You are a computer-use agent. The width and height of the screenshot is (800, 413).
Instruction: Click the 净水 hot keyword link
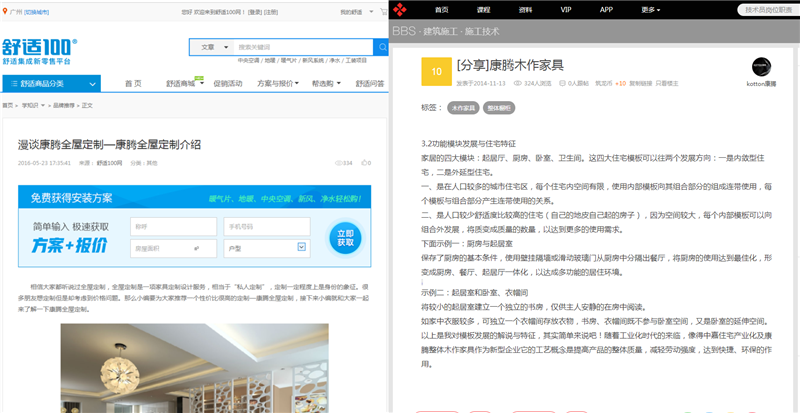click(x=334, y=60)
